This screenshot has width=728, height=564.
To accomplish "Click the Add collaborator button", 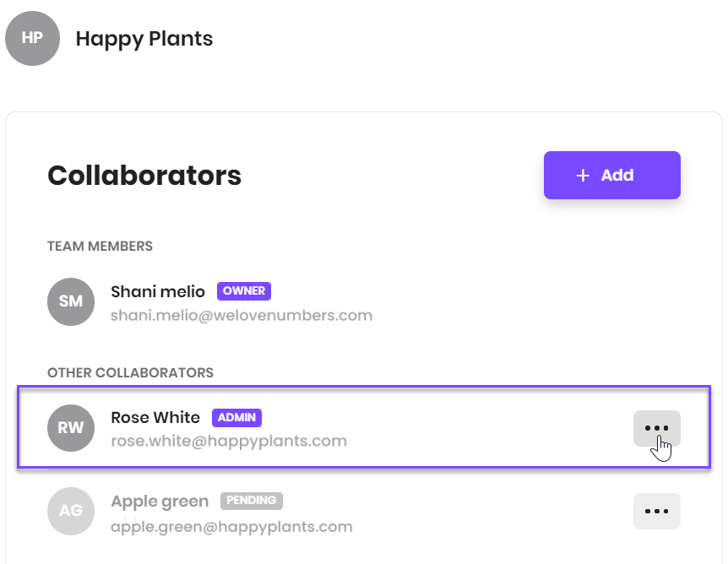I will [x=612, y=175].
